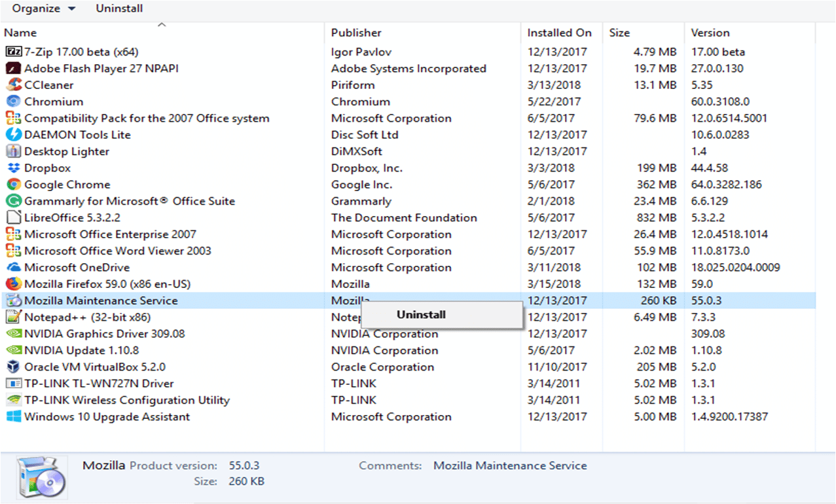Click the Google Chrome icon

coord(14,185)
